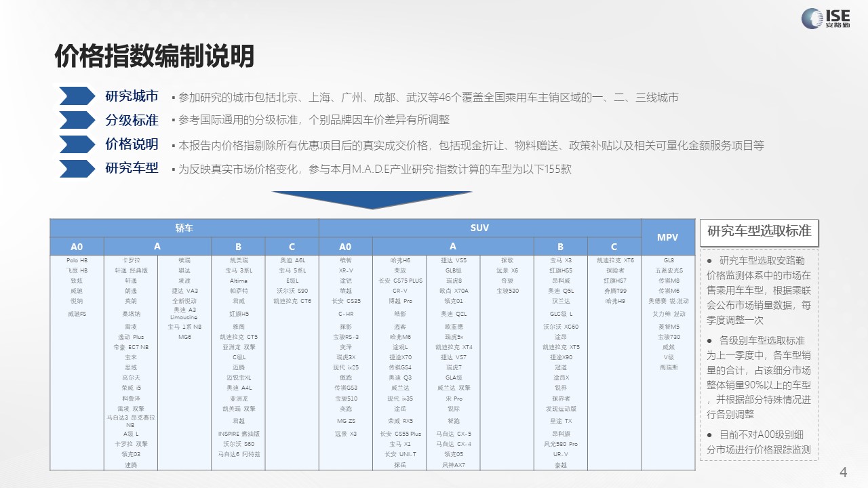This screenshot has width=868, height=488.
Task: Click the 研究车型选取标准 title box
Action: (759, 231)
